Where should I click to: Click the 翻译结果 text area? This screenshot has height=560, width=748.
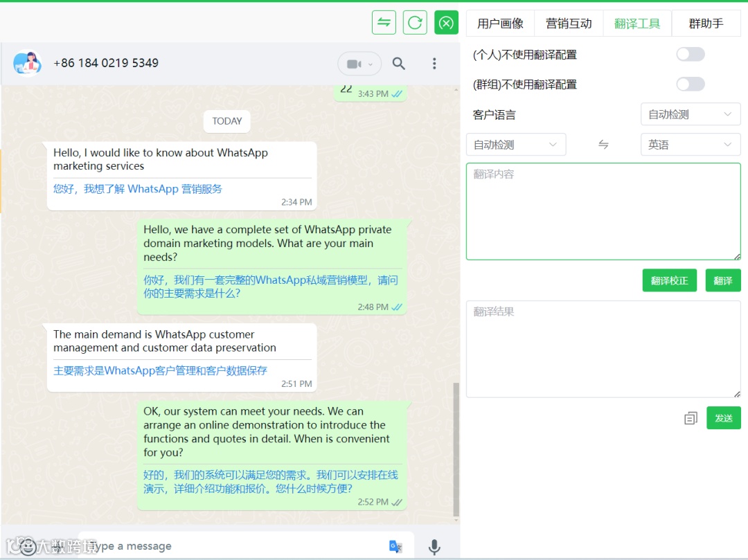click(603, 349)
